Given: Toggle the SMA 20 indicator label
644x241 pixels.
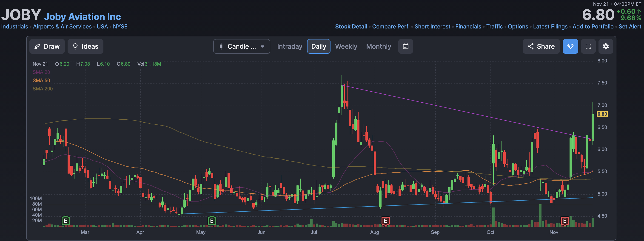Looking at the screenshot, I should click(x=41, y=72).
